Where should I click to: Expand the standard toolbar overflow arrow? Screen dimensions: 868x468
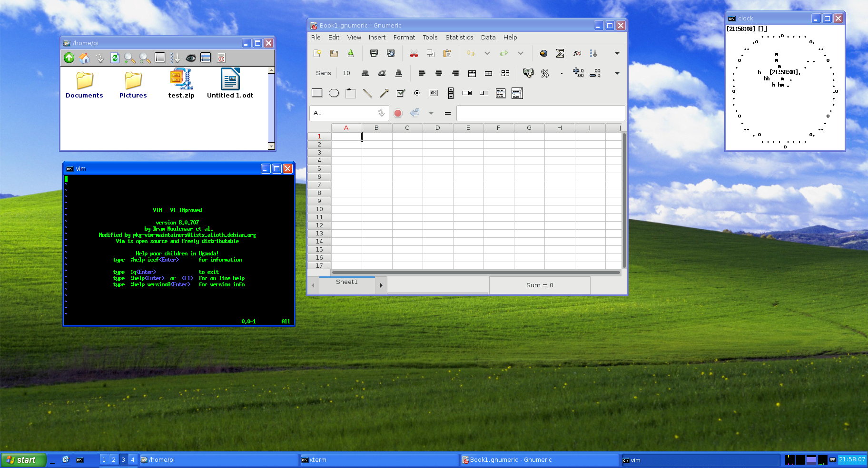pyautogui.click(x=617, y=53)
